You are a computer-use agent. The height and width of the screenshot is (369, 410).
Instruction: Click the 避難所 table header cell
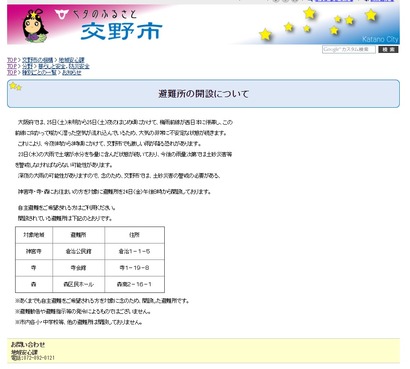(x=79, y=235)
